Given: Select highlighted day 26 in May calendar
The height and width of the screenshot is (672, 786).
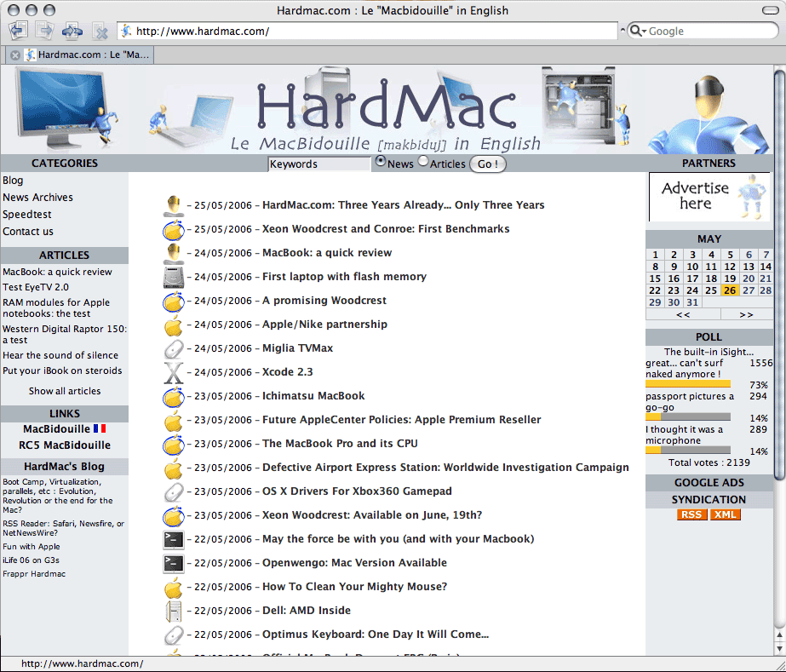Looking at the screenshot, I should coord(730,291).
